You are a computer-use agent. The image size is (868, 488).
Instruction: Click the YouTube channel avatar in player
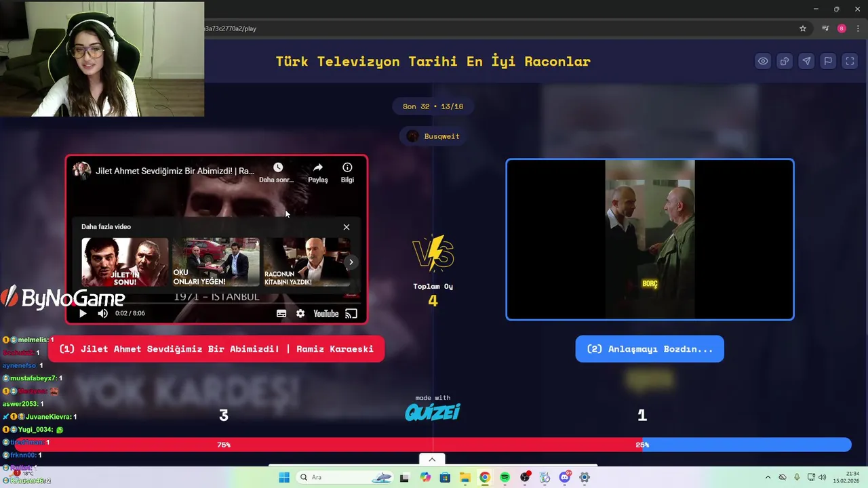pyautogui.click(x=82, y=171)
